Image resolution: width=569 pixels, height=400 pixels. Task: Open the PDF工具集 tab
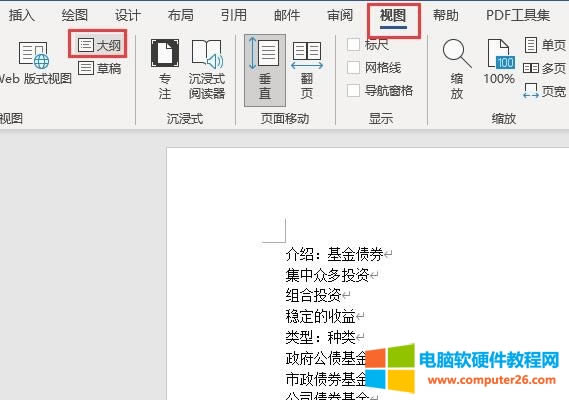517,16
